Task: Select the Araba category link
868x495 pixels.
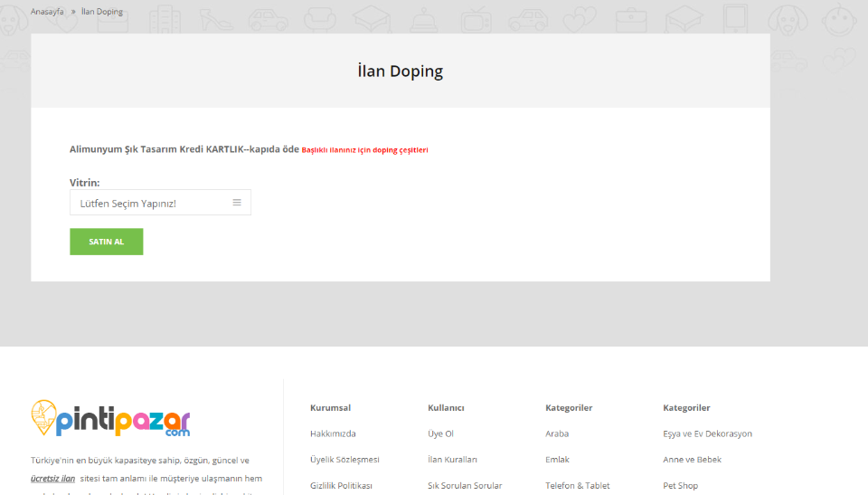Action: [x=557, y=433]
